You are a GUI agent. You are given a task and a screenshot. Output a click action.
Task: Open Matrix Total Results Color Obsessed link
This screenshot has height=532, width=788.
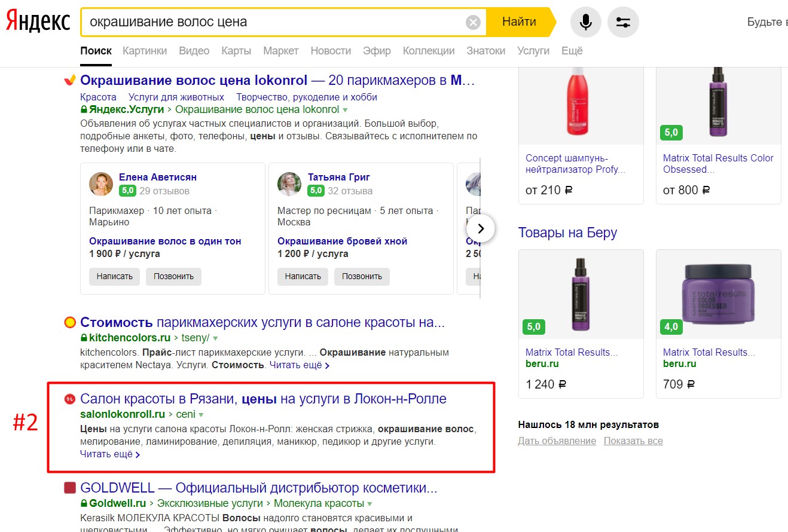718,164
